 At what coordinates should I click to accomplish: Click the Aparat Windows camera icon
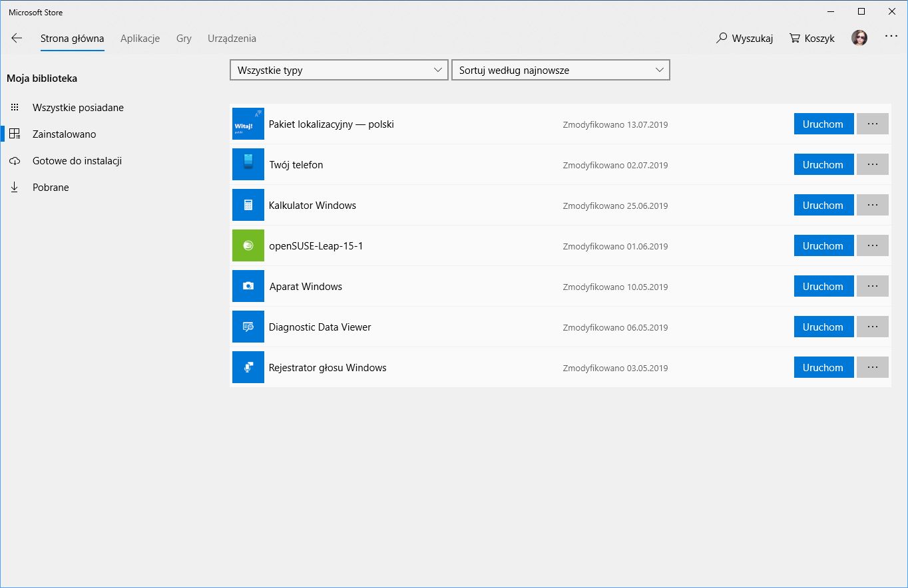tap(248, 286)
